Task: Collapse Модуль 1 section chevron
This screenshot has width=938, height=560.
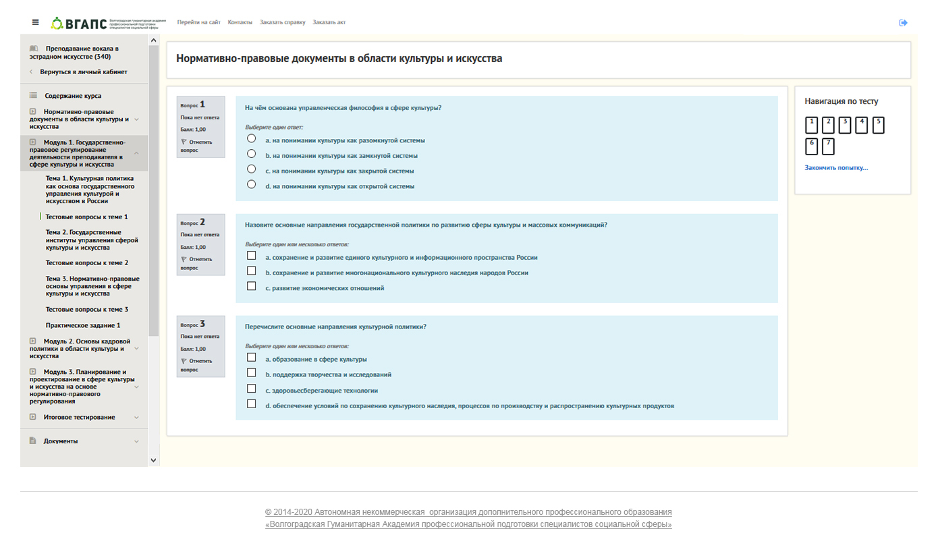Action: [136, 153]
